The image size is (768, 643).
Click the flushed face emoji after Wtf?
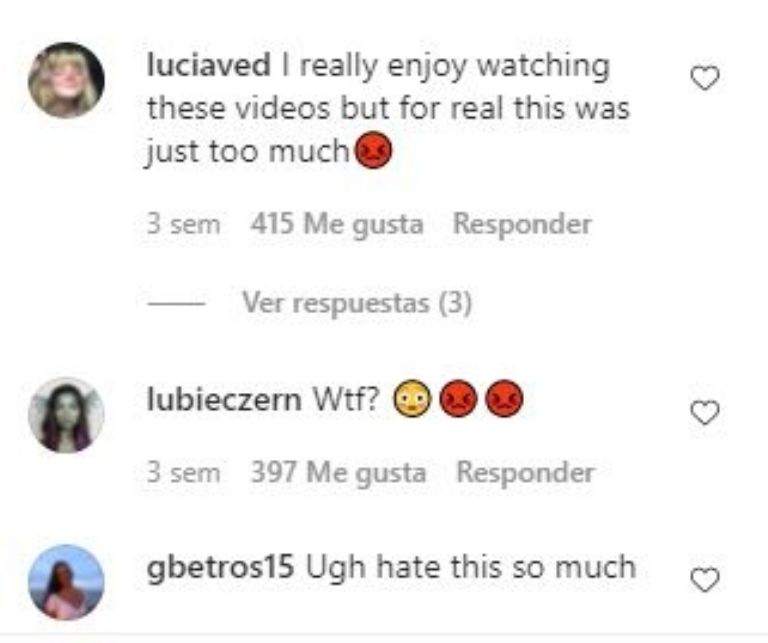412,399
